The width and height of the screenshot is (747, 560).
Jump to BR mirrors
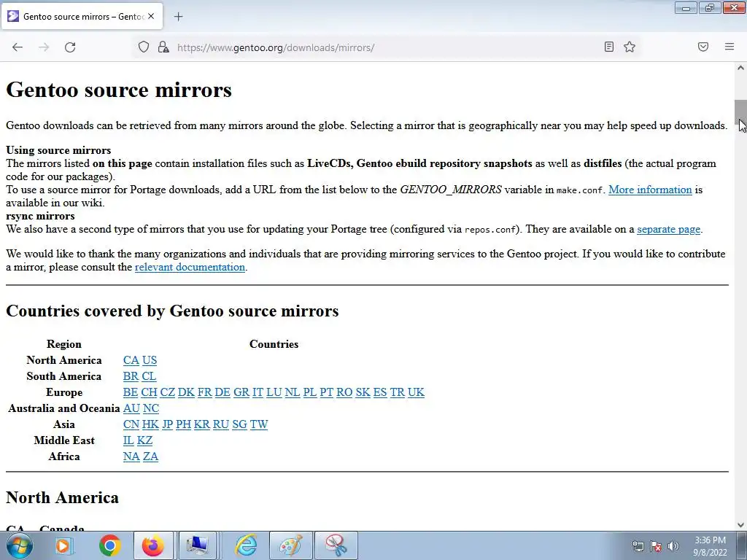tap(131, 376)
